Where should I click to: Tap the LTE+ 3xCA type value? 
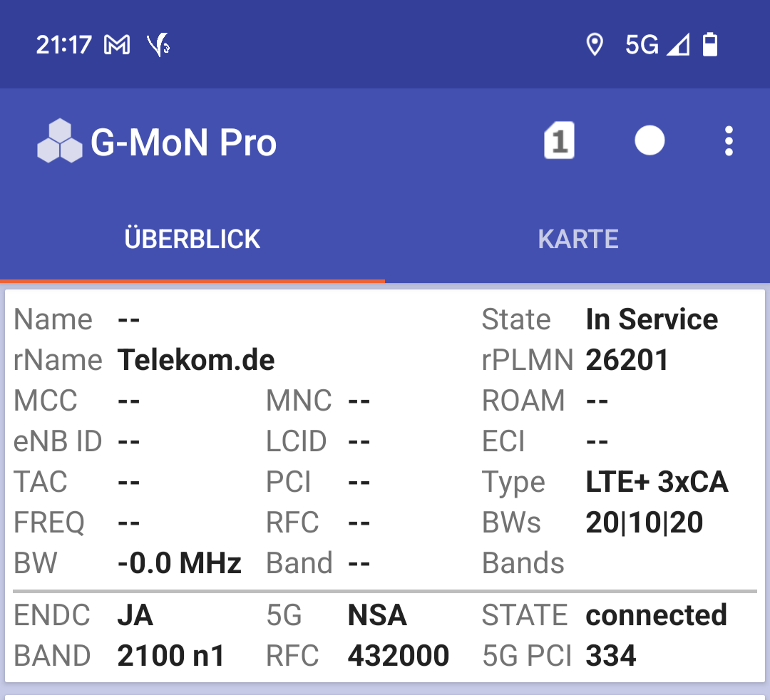[x=657, y=482]
